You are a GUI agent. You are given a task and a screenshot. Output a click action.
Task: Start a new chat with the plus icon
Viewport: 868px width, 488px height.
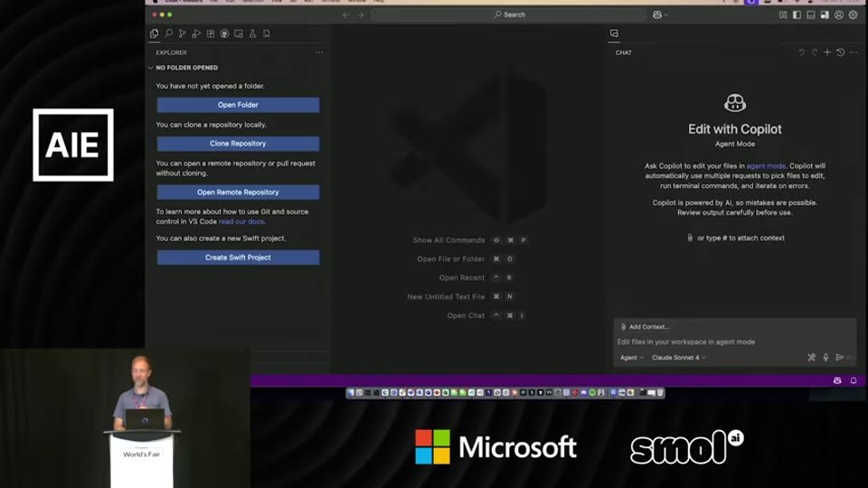(x=827, y=52)
